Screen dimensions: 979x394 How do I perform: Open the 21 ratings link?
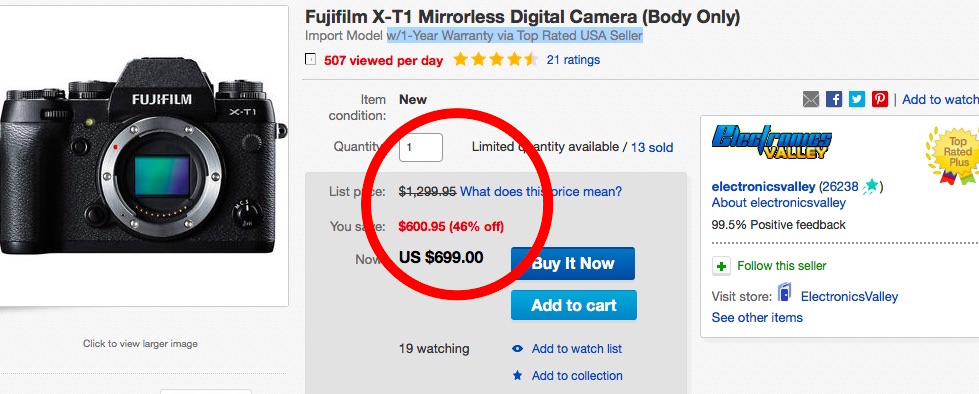pos(573,60)
